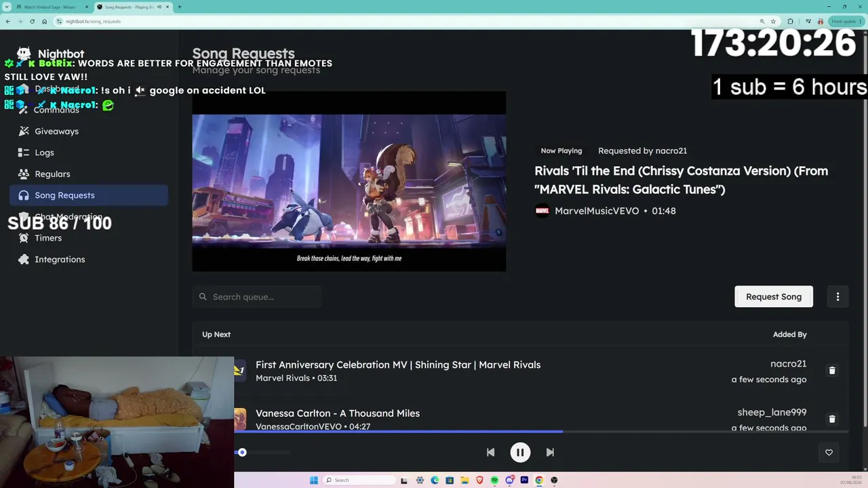Remove A Thousand Miles from the queue
The width and height of the screenshot is (868, 488).
[832, 419]
